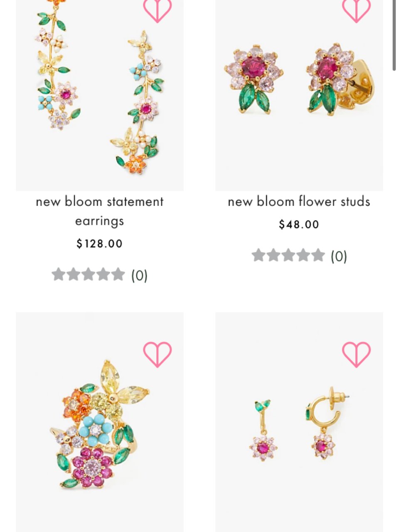Click the first star under statement earrings

(x=59, y=274)
